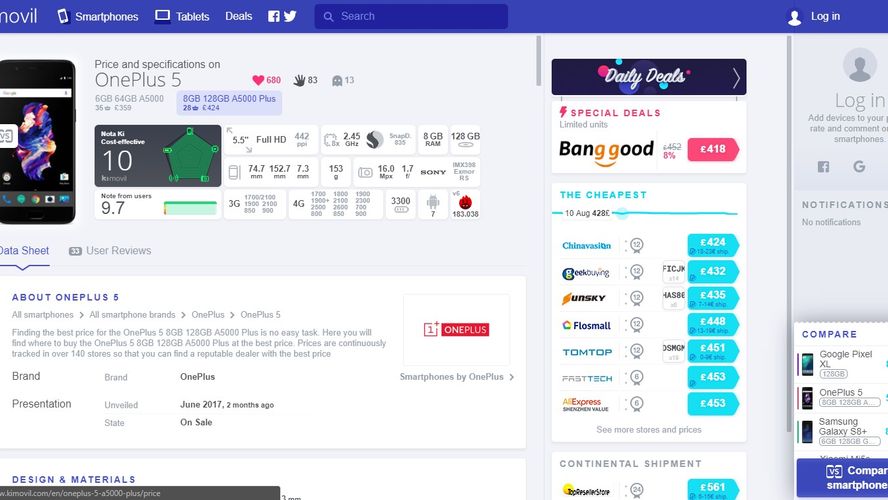The image size is (888, 500).
Task: Click the Facebook icon in top navigation
Action: (x=274, y=16)
